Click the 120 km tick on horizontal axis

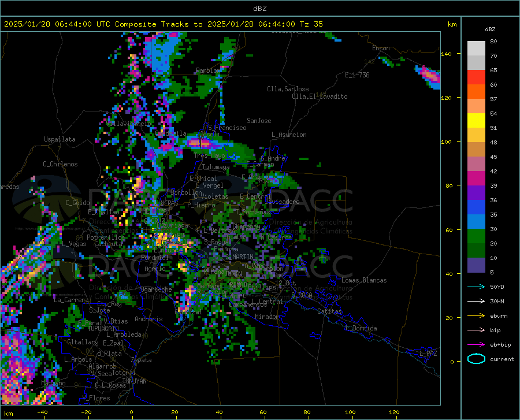click(x=394, y=412)
